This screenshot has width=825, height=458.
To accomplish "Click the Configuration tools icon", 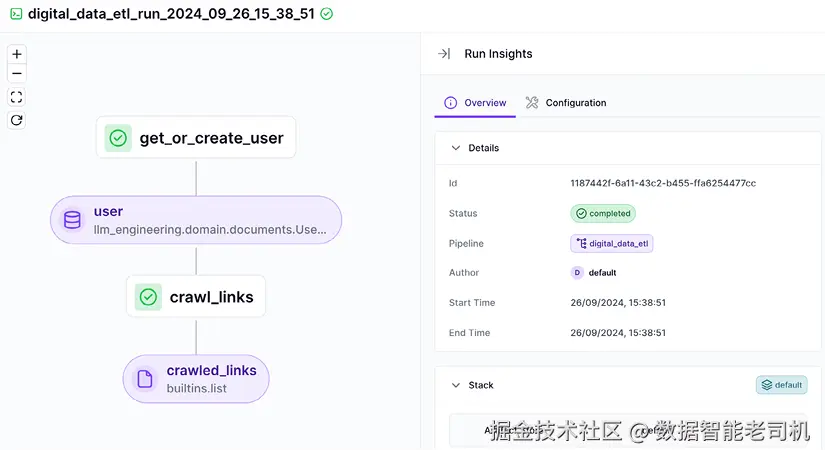I will coord(532,103).
